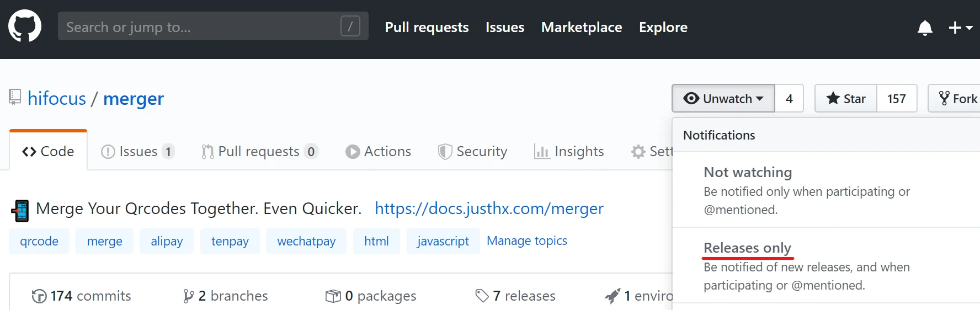Image resolution: width=980 pixels, height=310 pixels.
Task: Click the repository book icon
Action: (x=15, y=98)
